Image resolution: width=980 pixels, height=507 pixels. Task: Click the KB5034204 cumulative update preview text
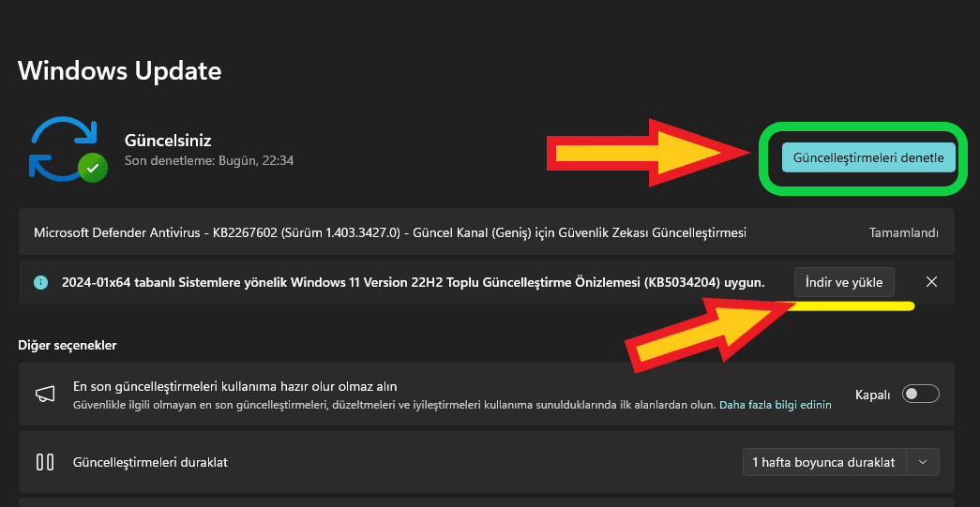[413, 282]
